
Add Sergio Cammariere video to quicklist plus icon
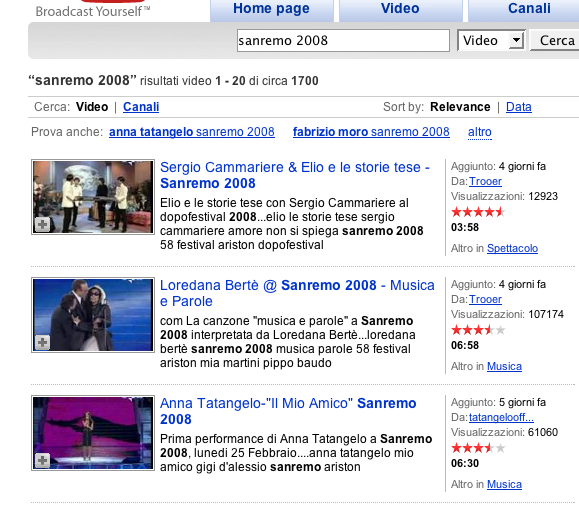(42, 225)
